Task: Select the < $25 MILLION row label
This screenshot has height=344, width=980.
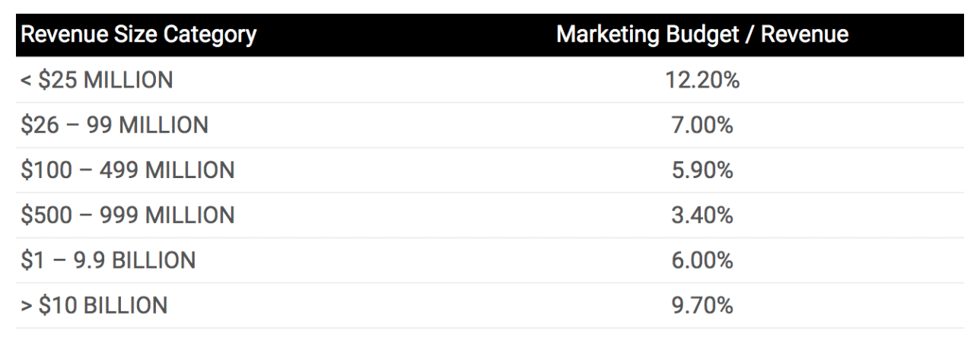Action: 97,80
